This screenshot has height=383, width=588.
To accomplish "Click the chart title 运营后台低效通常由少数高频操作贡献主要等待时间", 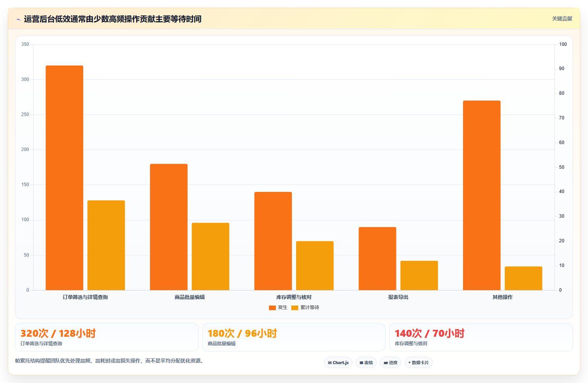I will click(x=113, y=19).
